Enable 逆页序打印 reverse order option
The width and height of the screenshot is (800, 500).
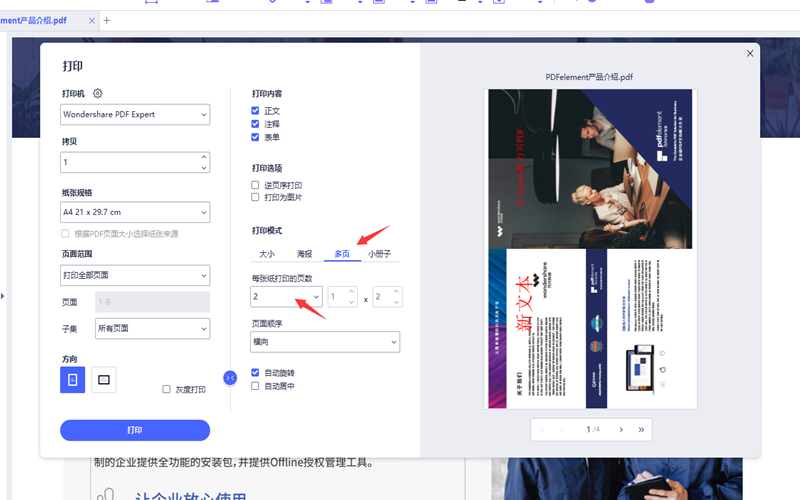(256, 185)
